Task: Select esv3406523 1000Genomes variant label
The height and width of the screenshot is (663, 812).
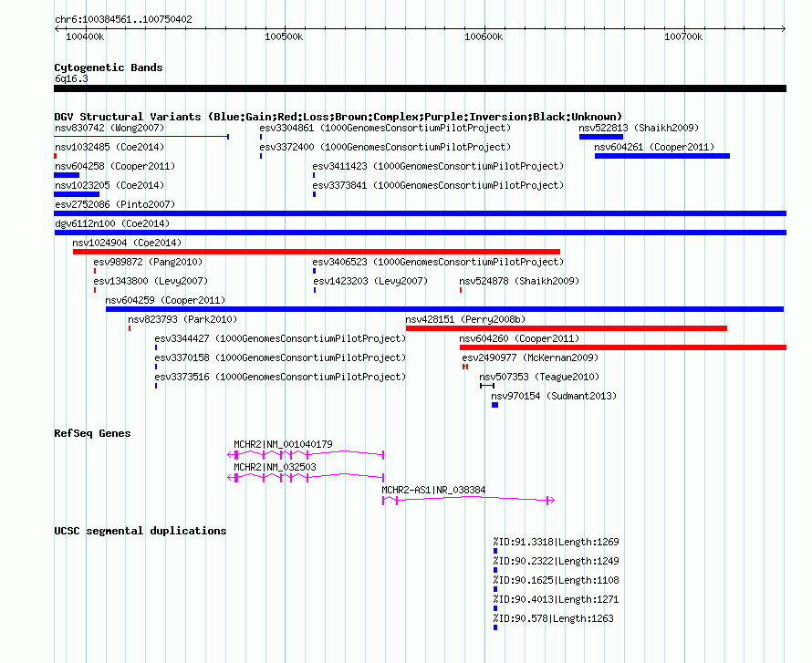Action: coord(438,262)
